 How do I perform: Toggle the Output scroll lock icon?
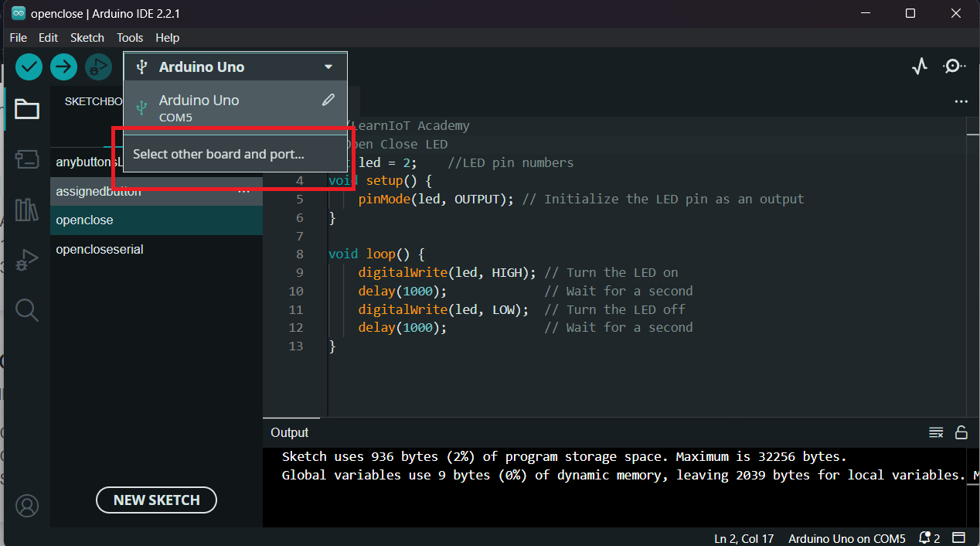coord(961,432)
